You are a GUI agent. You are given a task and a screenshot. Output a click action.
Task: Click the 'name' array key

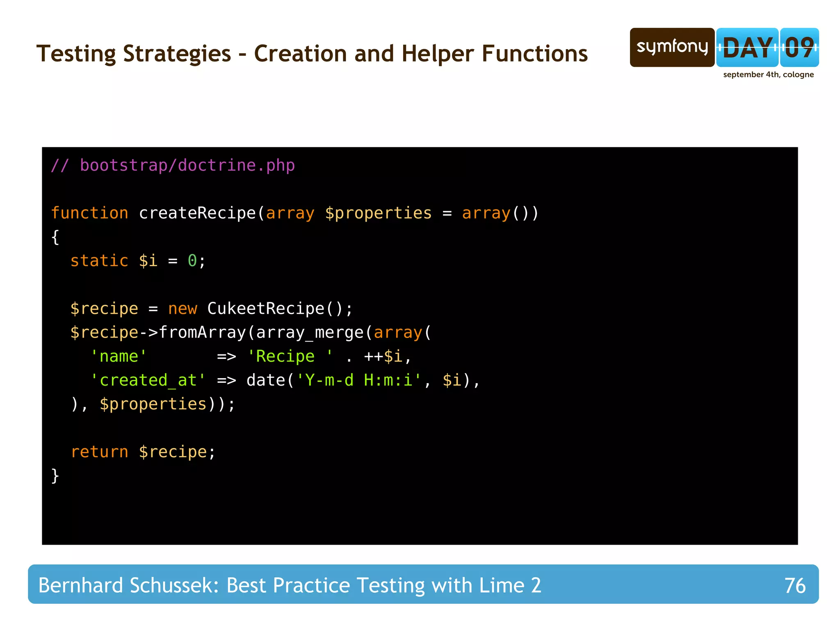tap(119, 356)
